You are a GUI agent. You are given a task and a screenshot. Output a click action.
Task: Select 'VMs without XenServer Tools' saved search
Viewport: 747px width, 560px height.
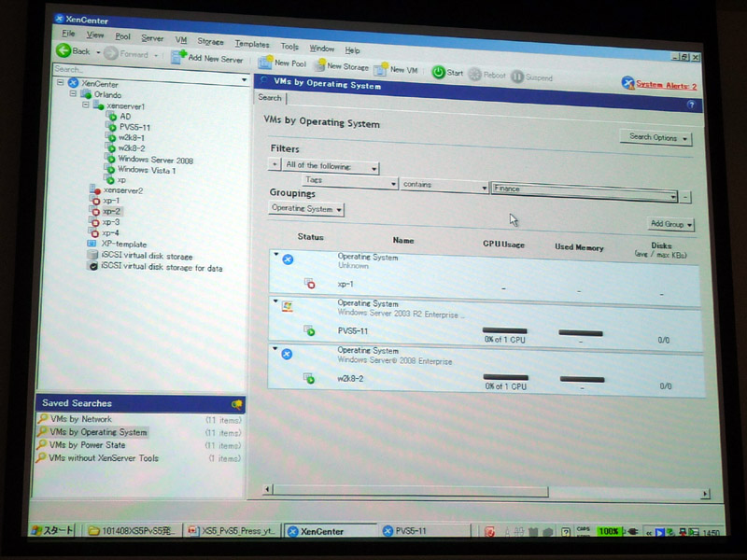(104, 458)
